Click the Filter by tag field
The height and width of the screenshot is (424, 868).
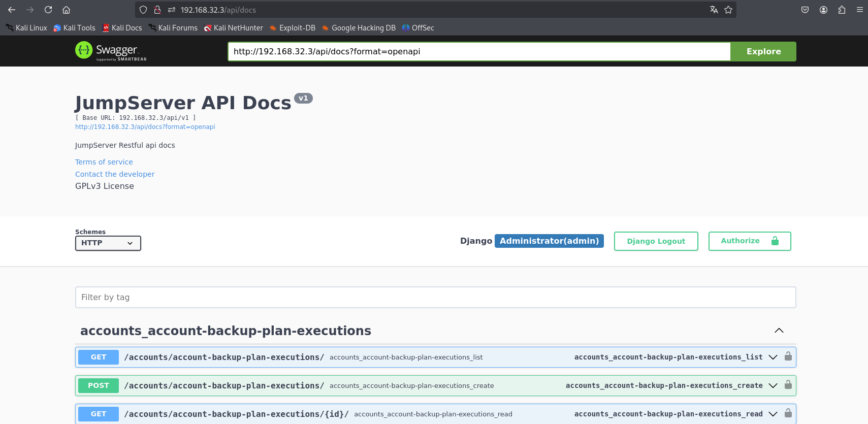click(435, 297)
